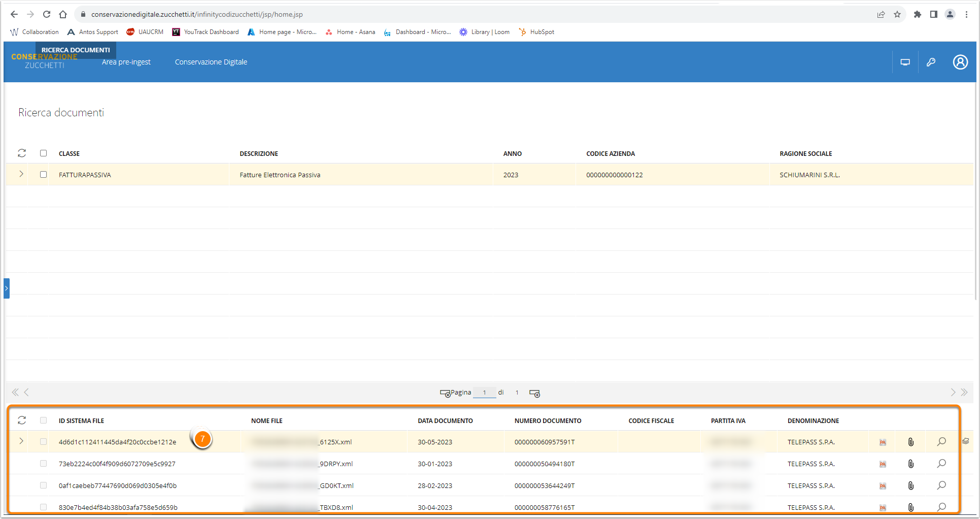Open the Library | Loom bookmark

coord(485,32)
